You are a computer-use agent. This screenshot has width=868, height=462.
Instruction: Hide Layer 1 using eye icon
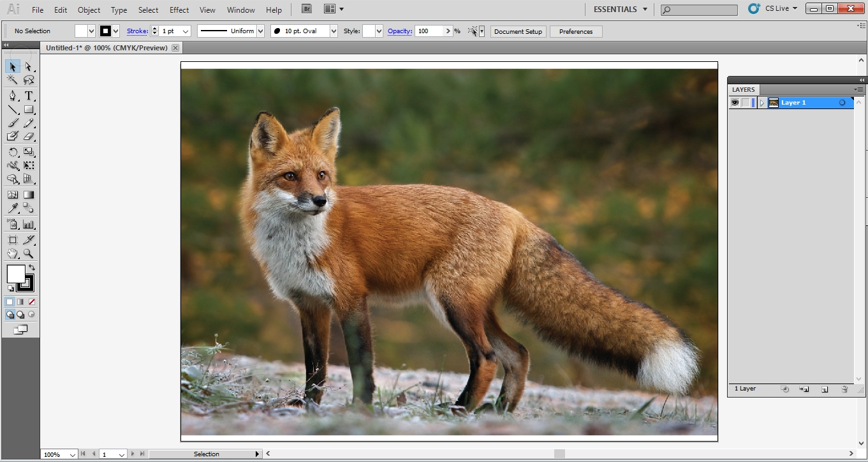click(x=735, y=103)
